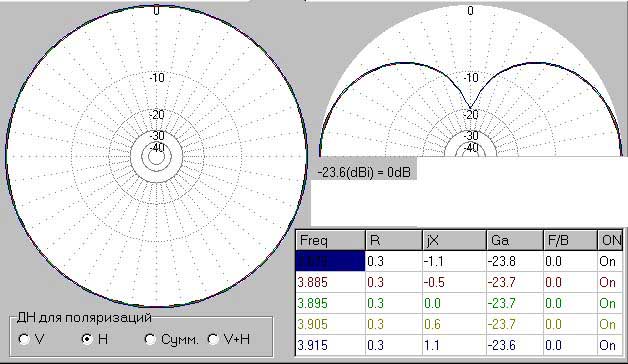Click the F/B column header
628x364 pixels.
[x=570, y=240]
